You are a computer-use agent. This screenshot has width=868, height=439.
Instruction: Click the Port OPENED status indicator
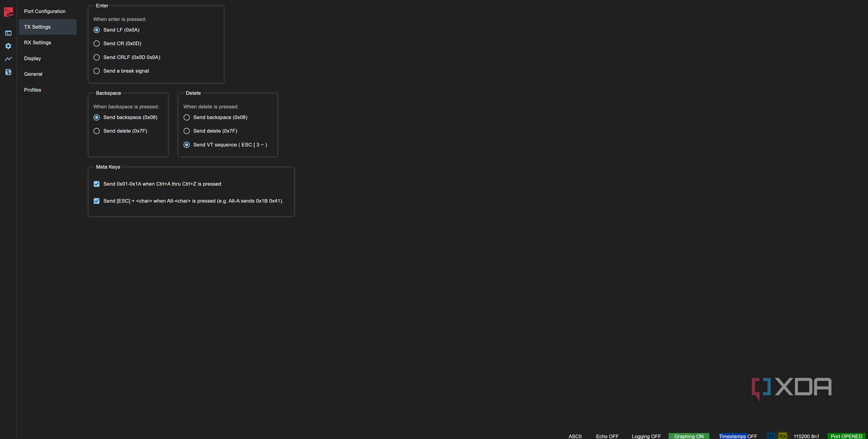pos(846,436)
